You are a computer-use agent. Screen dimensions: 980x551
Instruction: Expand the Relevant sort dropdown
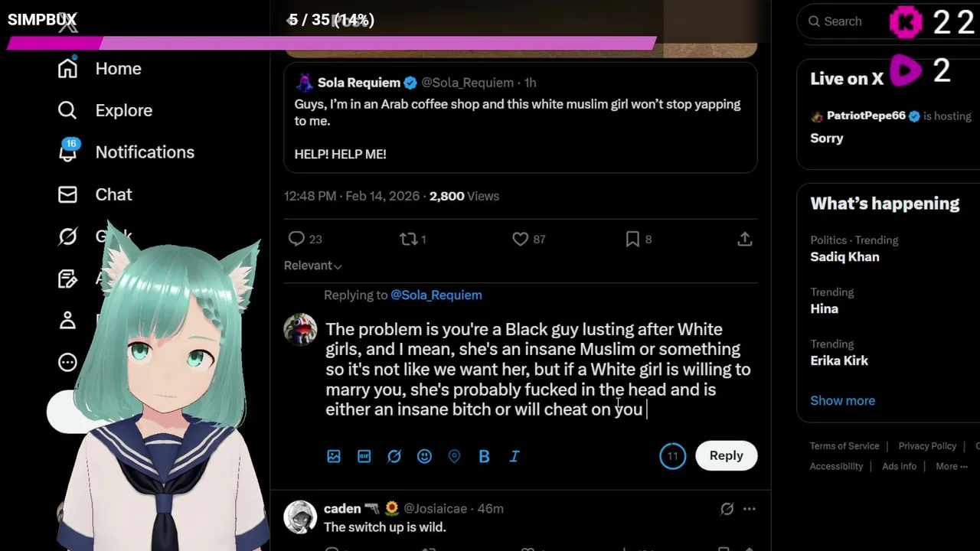click(312, 266)
